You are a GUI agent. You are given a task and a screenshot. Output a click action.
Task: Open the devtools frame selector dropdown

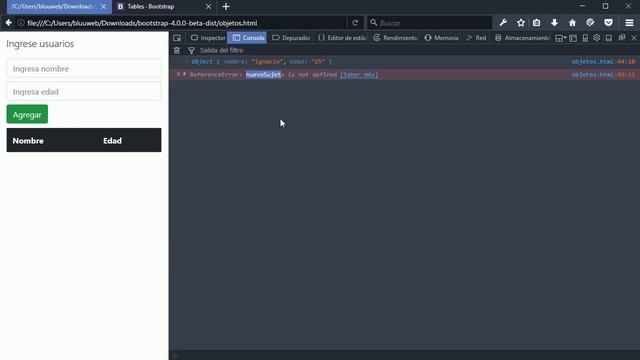560,38
